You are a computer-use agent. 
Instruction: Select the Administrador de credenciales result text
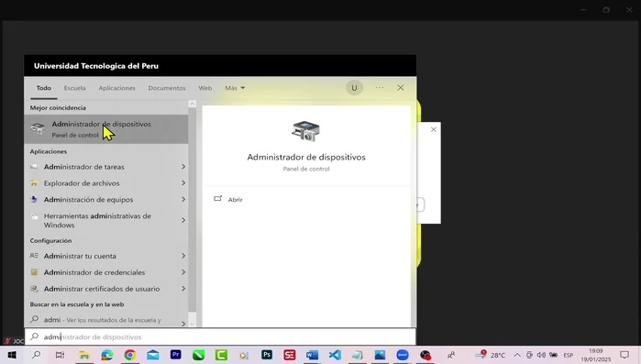tap(94, 272)
